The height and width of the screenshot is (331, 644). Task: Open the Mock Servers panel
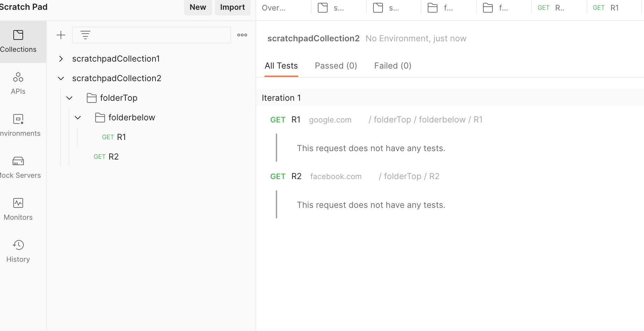pyautogui.click(x=18, y=167)
